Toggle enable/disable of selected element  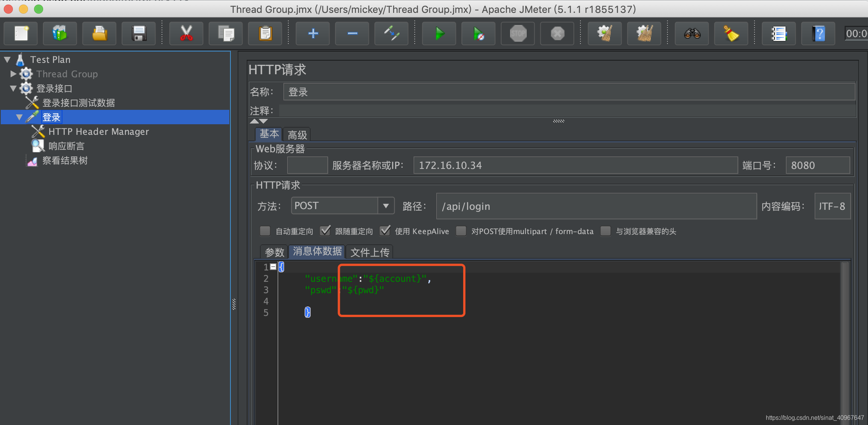391,34
